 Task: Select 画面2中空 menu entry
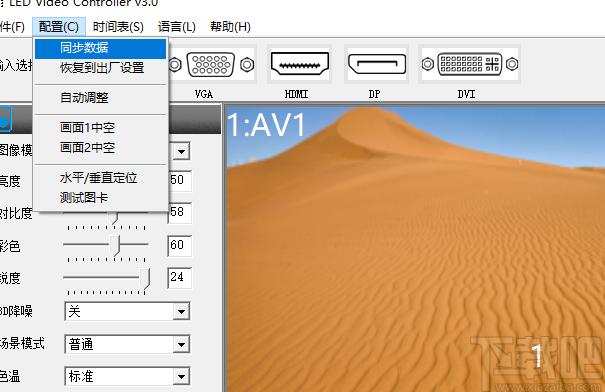pos(101,147)
